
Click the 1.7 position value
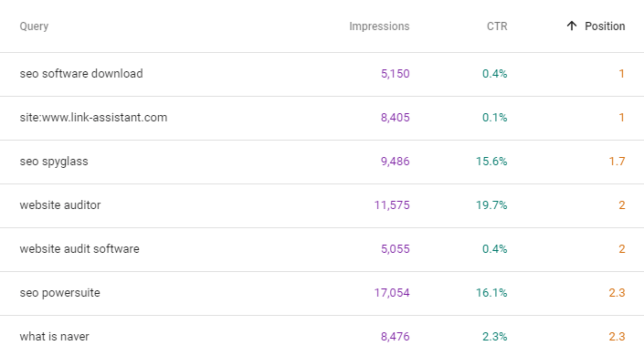[x=617, y=162]
